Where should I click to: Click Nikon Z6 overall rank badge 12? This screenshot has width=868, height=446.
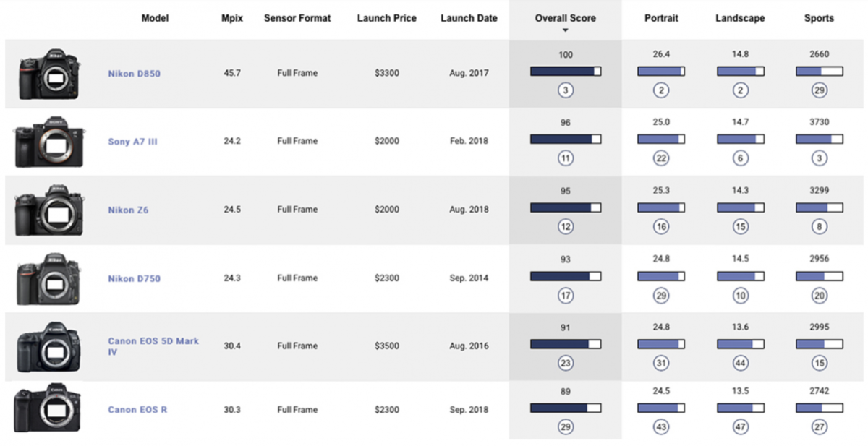point(566,226)
